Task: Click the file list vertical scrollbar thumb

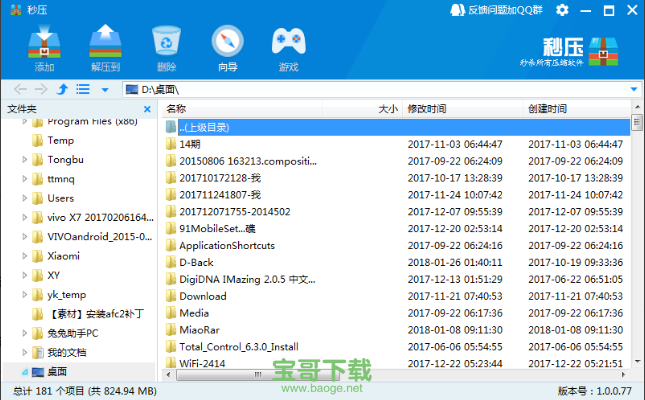Action: click(637, 122)
